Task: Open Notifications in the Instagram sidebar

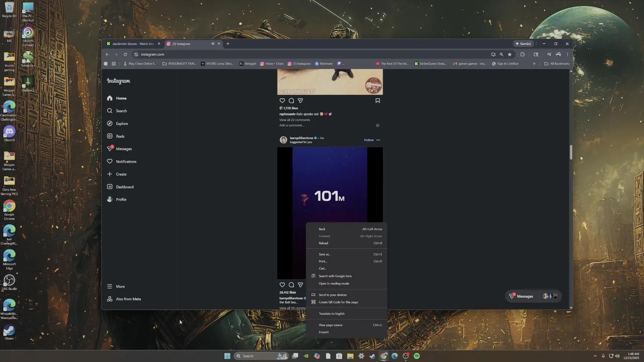Action: [121, 161]
